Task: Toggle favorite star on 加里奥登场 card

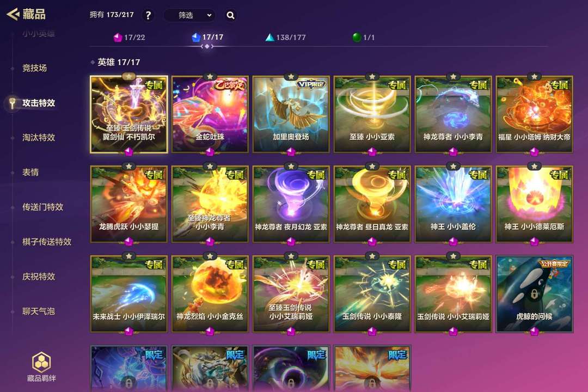Action: [291, 77]
